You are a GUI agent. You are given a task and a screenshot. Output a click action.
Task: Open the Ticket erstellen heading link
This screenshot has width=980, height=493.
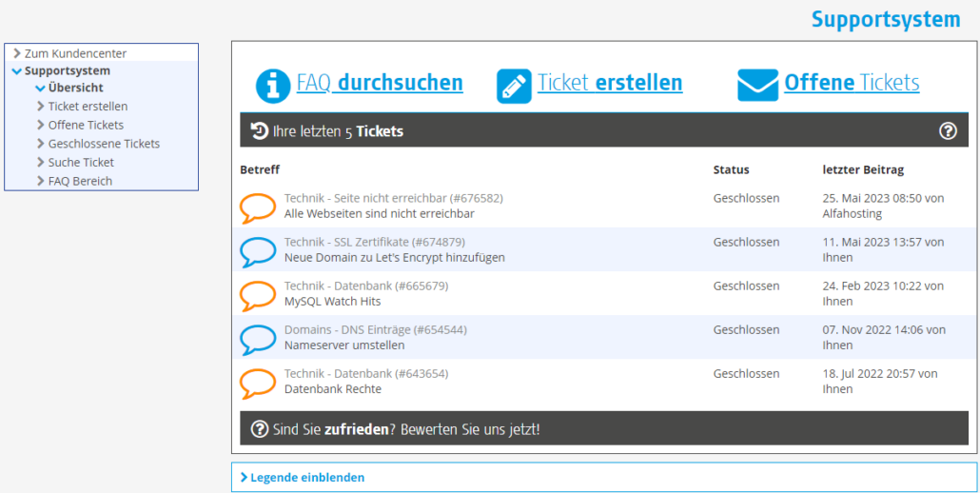[x=610, y=83]
